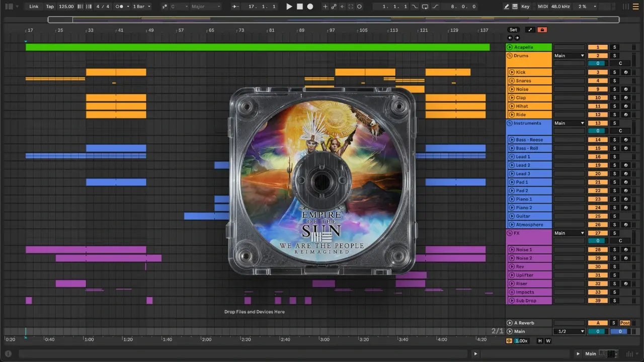The image size is (644, 362).
Task: Click the arrangement overview scroll bar
Action: pyautogui.click(x=334, y=20)
